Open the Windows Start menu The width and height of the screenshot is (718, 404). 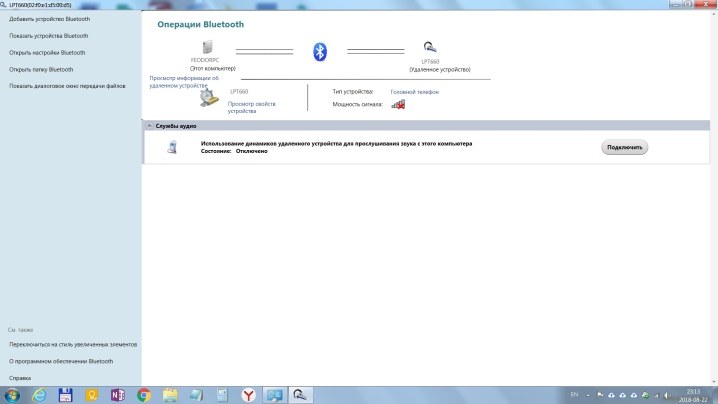[x=12, y=395]
